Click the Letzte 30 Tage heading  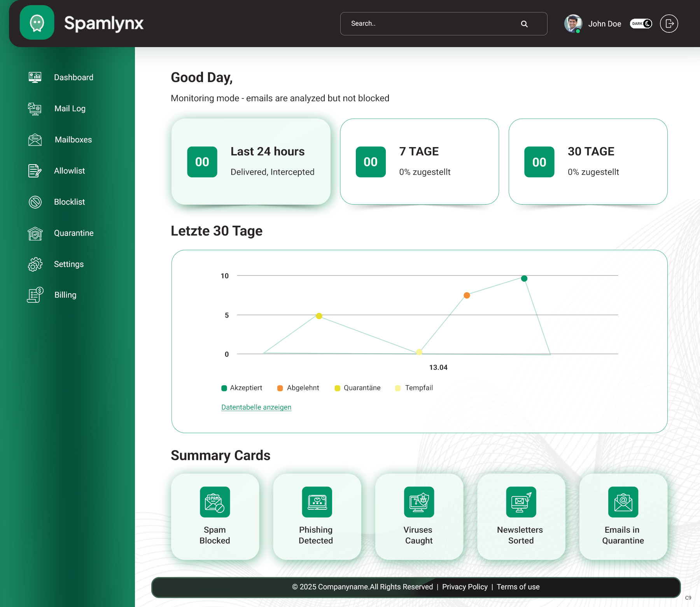(x=217, y=231)
